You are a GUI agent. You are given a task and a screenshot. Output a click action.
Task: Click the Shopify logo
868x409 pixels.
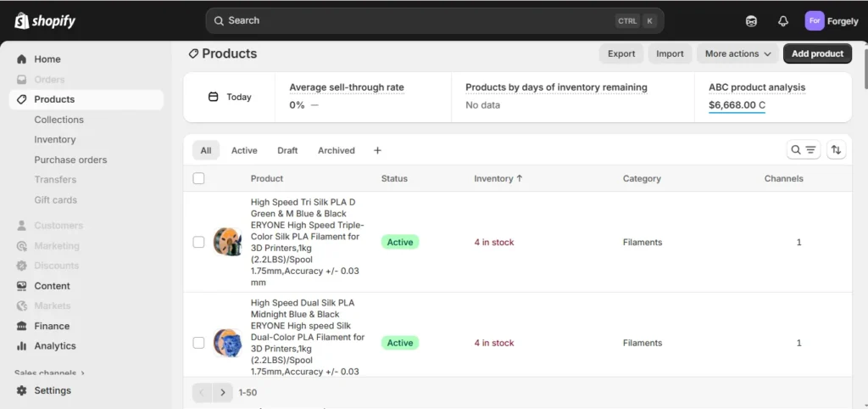point(45,21)
